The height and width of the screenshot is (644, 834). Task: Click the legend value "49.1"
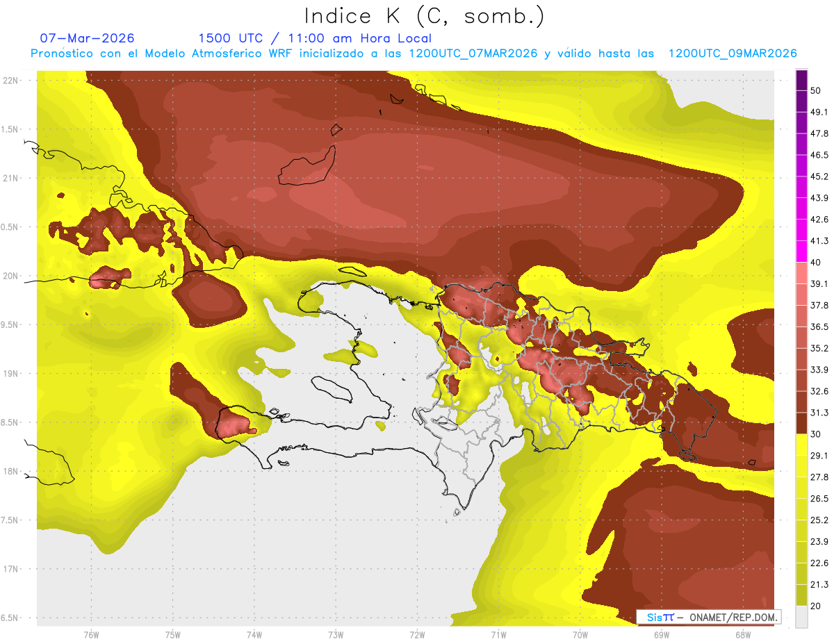[819, 112]
